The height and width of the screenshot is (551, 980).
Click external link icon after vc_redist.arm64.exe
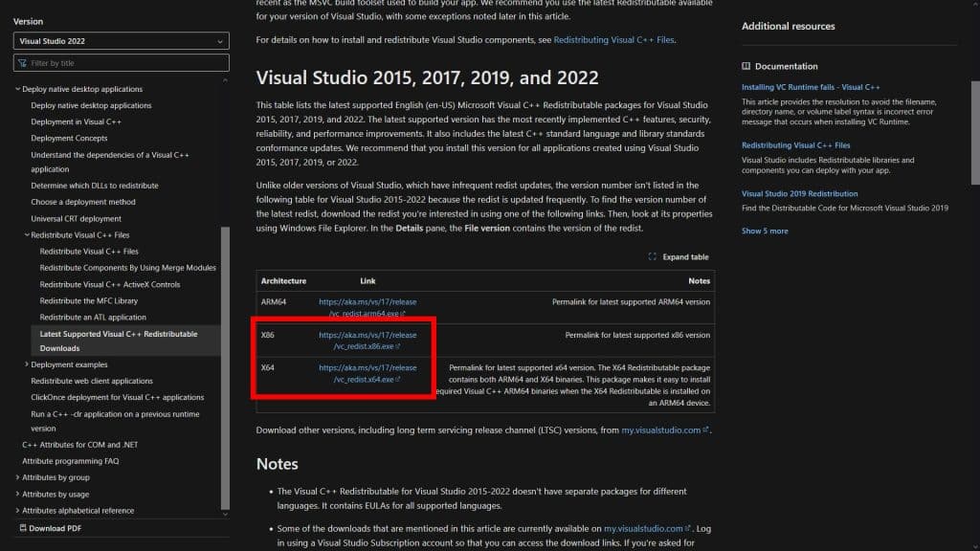[403, 314]
